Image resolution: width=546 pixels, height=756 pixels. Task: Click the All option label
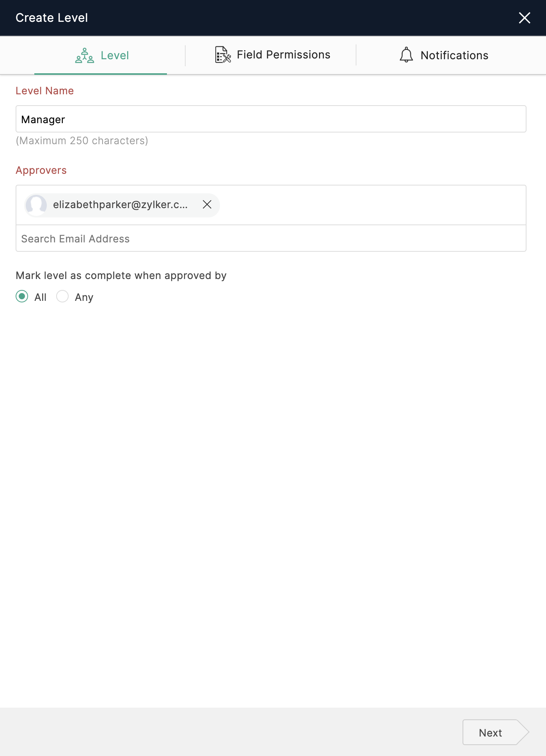[40, 297]
